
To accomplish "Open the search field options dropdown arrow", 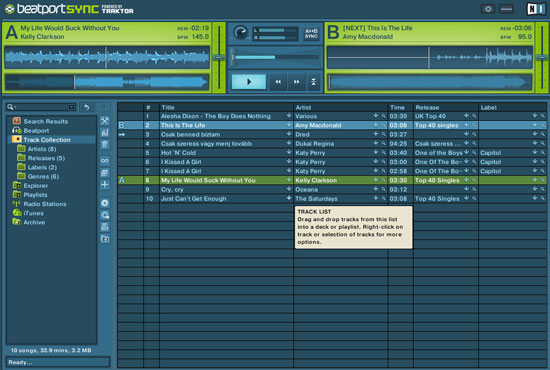I will (x=71, y=107).
